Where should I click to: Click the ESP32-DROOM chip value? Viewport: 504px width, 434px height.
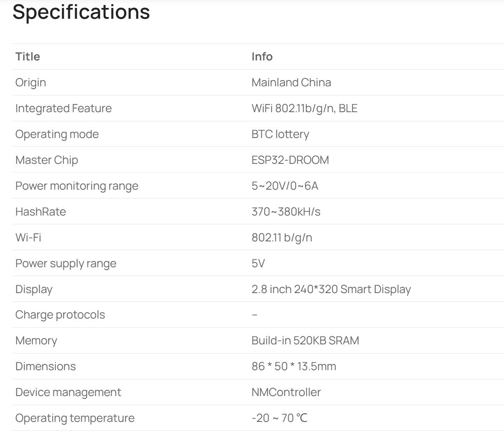[x=290, y=160]
